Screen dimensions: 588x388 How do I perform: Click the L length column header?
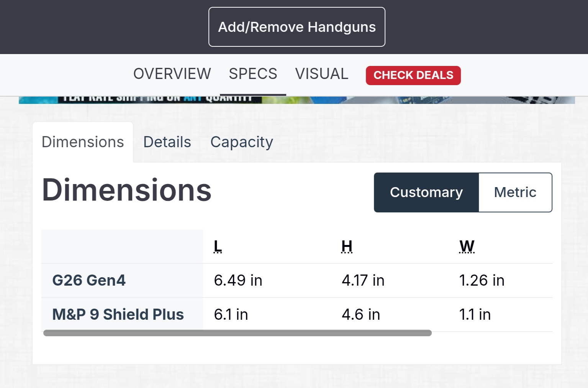218,246
